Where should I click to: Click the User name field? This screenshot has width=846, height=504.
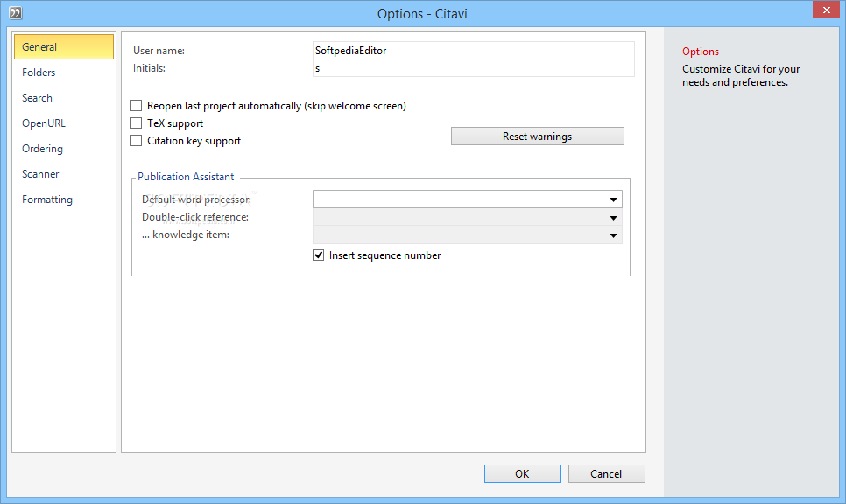pyautogui.click(x=473, y=51)
